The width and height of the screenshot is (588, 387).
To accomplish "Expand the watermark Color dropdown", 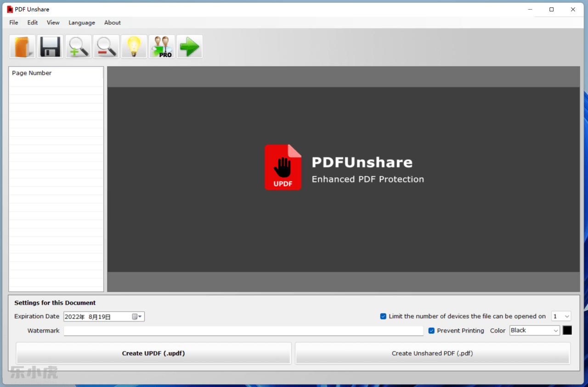I will pos(535,331).
